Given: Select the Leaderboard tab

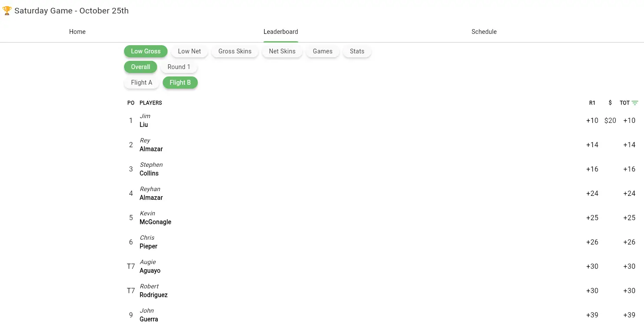Looking at the screenshot, I should click(x=281, y=32).
